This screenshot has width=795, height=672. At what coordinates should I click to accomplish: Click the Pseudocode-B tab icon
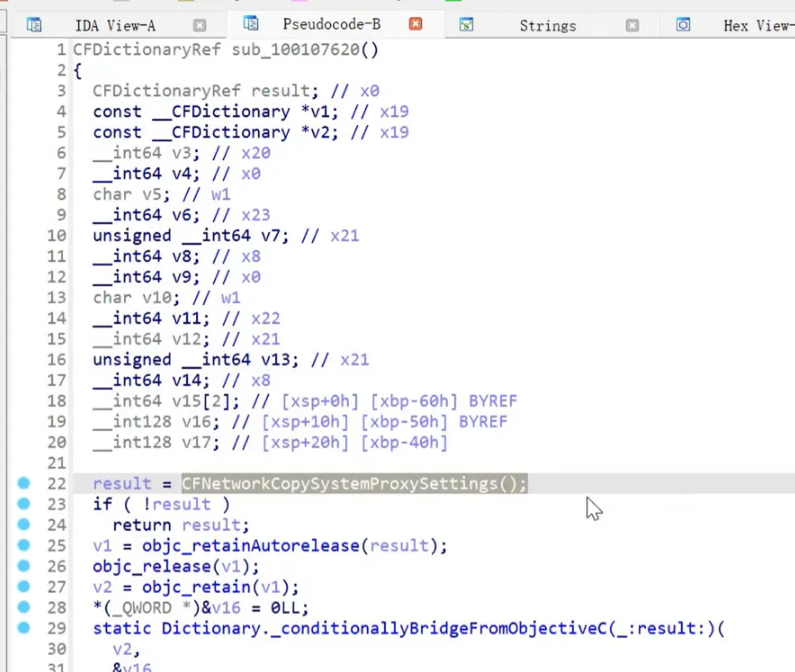point(251,23)
